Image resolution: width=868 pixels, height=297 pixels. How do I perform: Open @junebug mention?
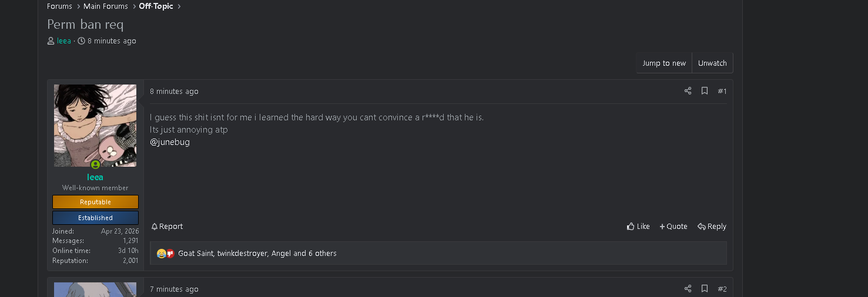click(x=170, y=142)
